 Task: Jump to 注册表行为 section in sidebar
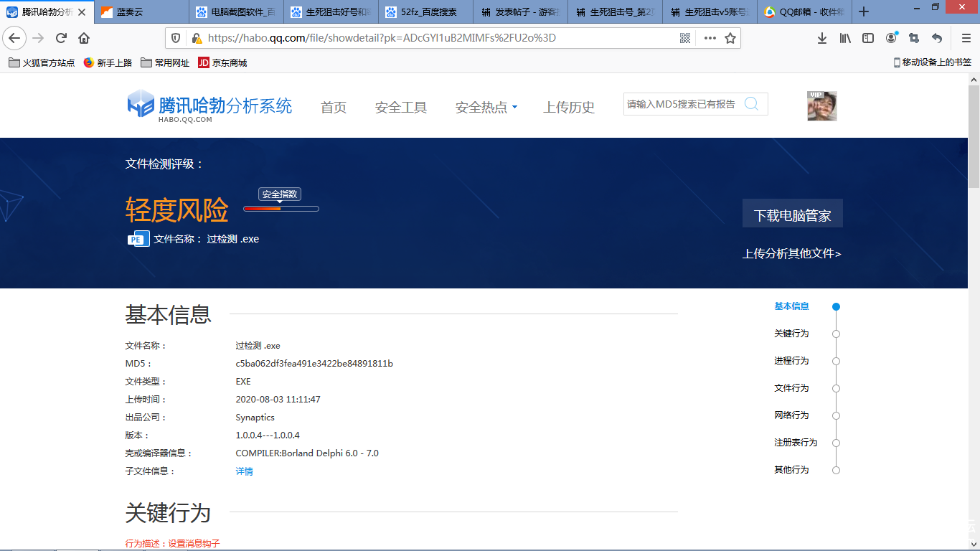(x=796, y=443)
